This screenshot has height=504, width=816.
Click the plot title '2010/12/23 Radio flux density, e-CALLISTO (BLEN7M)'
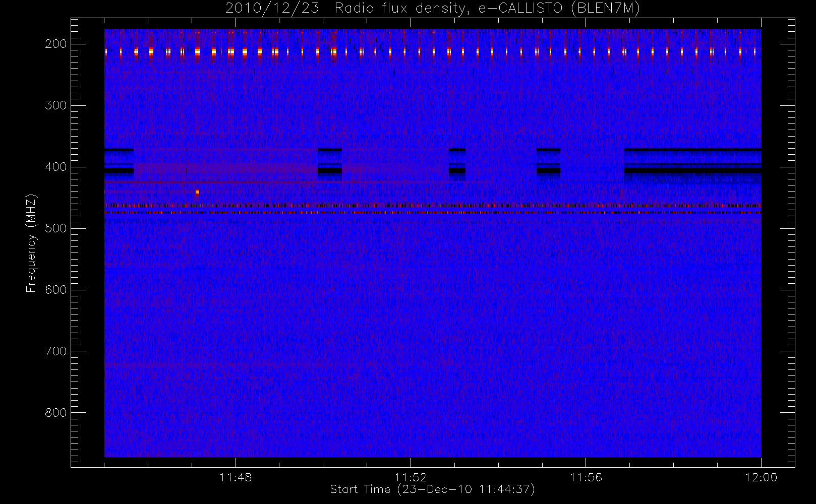click(x=433, y=9)
